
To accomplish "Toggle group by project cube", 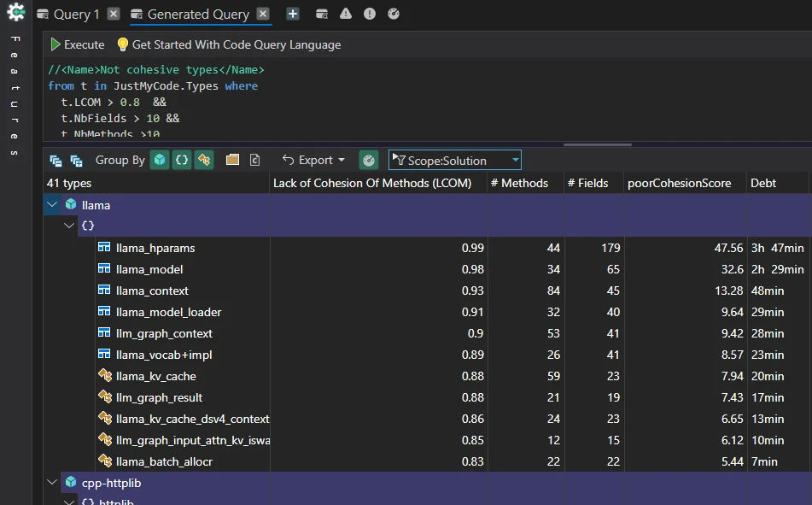I will point(160,160).
